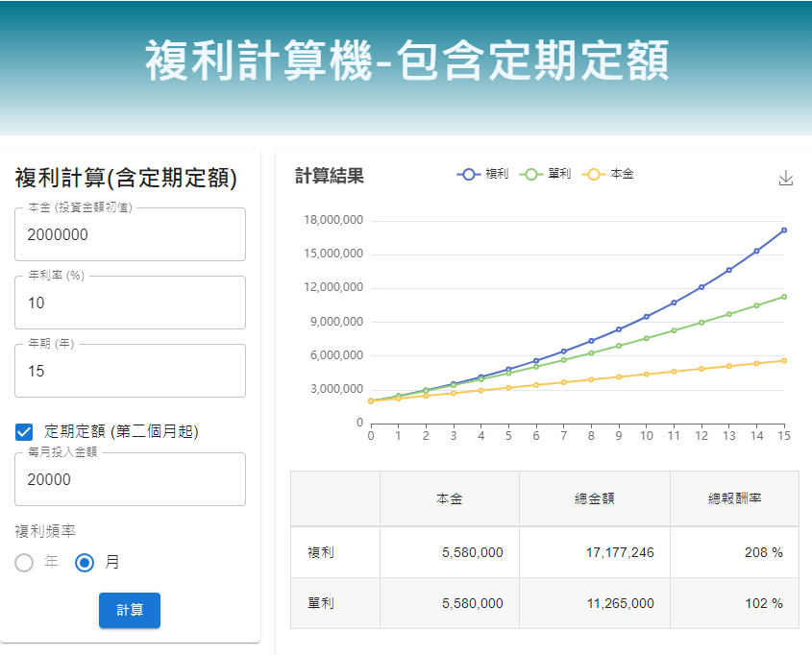Uncheck the 定期定額 checkbox

pos(25,432)
